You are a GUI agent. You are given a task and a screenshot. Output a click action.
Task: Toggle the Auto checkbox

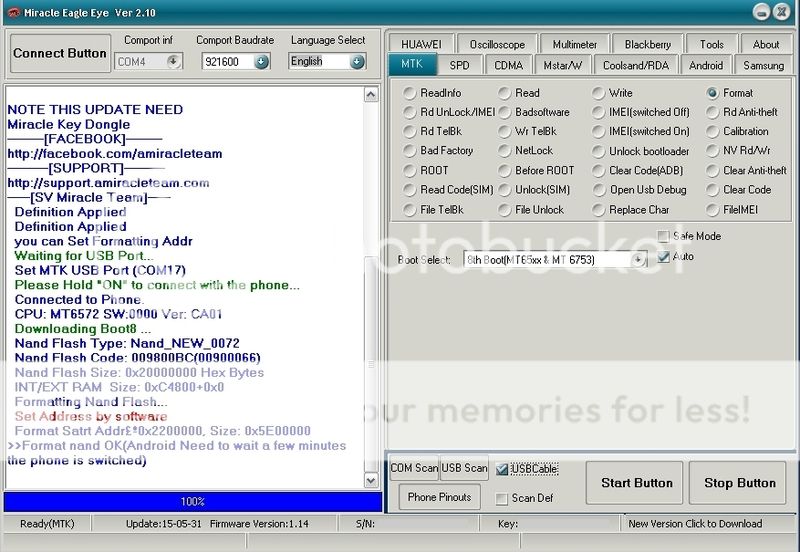pyautogui.click(x=663, y=257)
